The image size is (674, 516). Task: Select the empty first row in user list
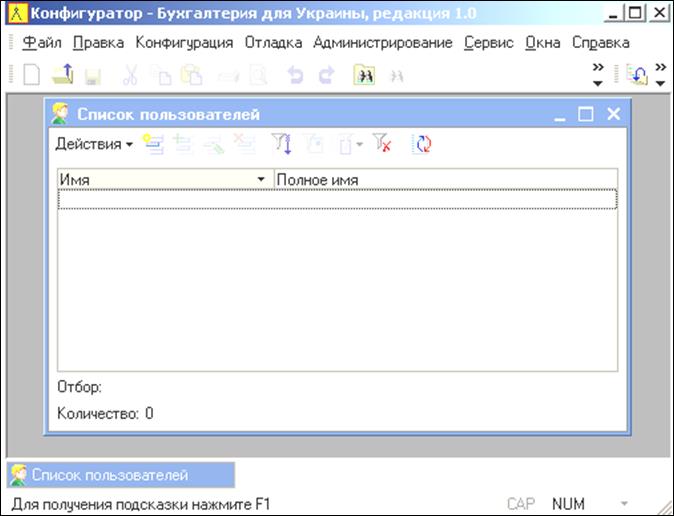tap(337, 199)
